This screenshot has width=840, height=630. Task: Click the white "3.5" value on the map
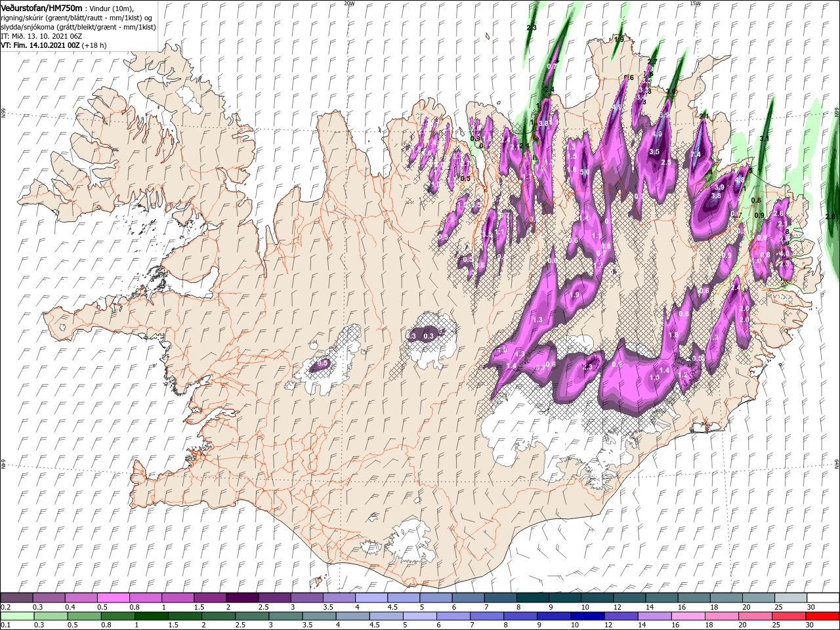coord(654,152)
